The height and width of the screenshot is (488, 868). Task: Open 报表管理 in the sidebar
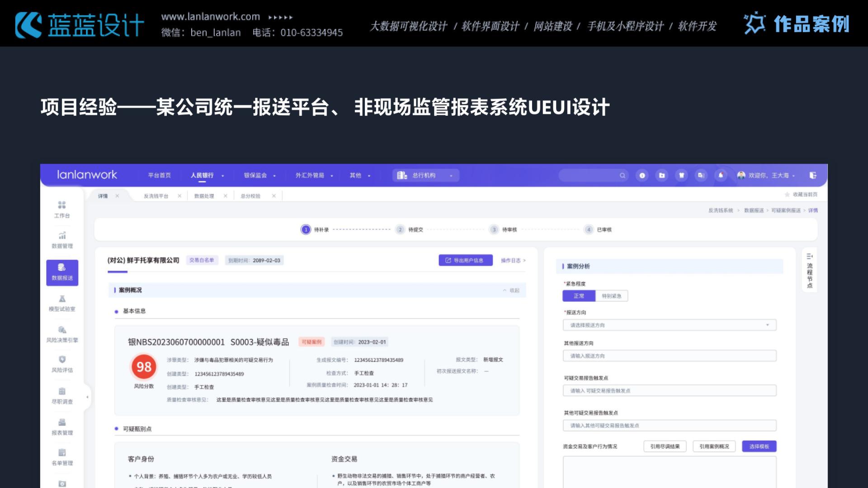(x=62, y=427)
